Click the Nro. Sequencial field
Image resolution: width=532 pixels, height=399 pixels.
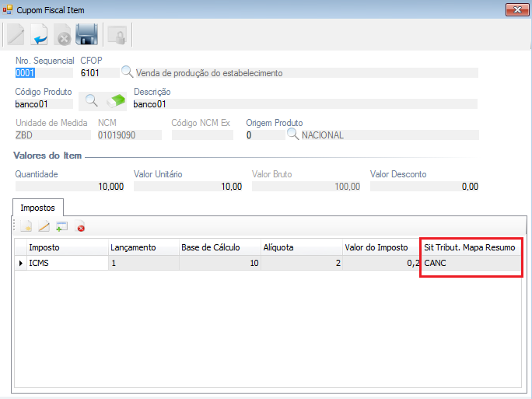tap(44, 73)
